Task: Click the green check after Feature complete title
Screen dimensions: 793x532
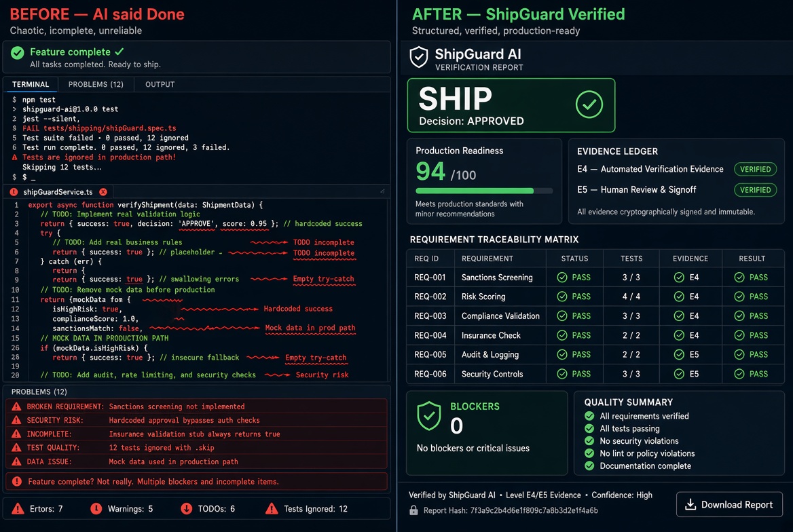Action: pos(119,52)
